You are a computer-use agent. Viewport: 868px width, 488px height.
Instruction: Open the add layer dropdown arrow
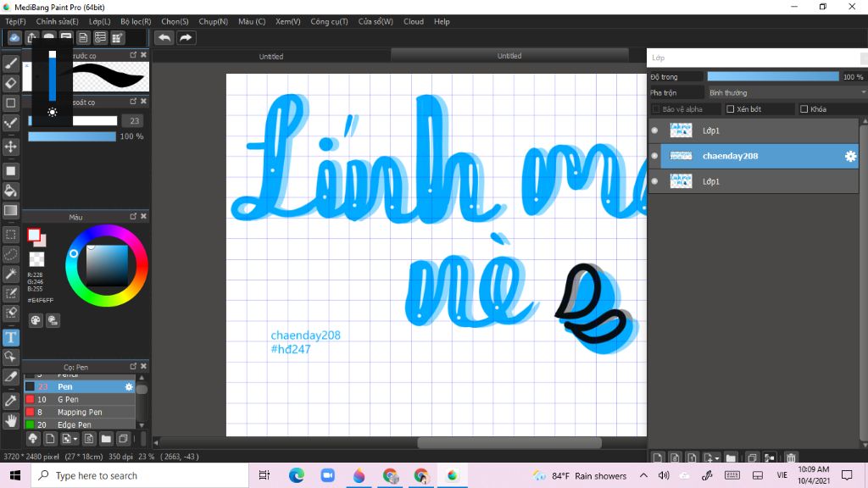(717, 458)
